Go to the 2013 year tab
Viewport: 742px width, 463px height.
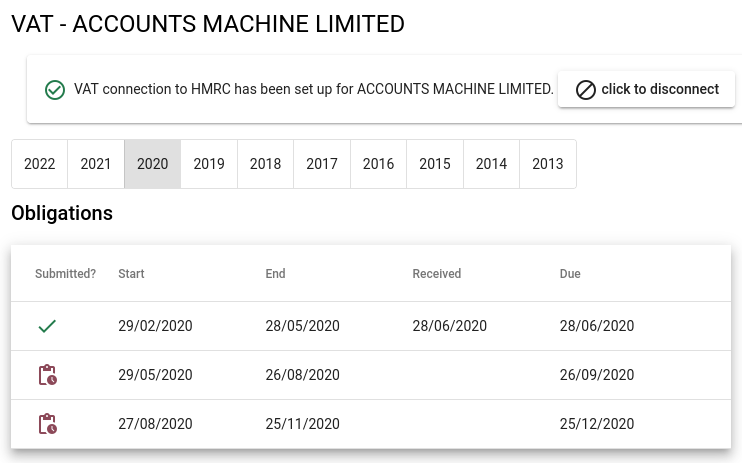click(548, 164)
